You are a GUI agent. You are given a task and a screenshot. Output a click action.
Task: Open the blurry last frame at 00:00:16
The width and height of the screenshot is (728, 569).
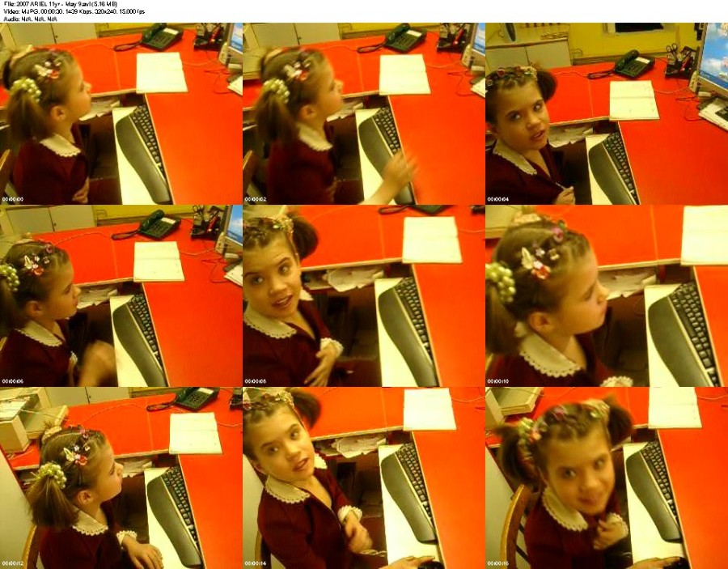(x=607, y=478)
